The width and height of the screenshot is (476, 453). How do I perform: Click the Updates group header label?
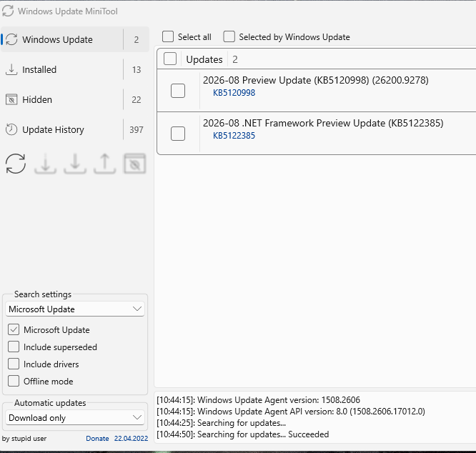pos(204,59)
